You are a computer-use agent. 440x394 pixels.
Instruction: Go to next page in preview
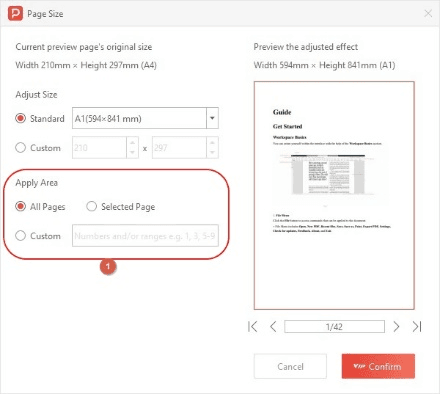(x=396, y=327)
